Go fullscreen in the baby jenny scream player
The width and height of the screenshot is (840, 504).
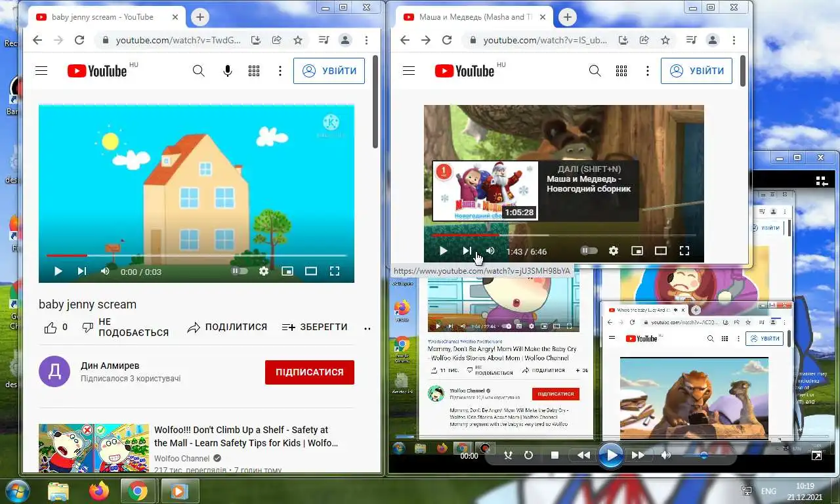tap(334, 271)
